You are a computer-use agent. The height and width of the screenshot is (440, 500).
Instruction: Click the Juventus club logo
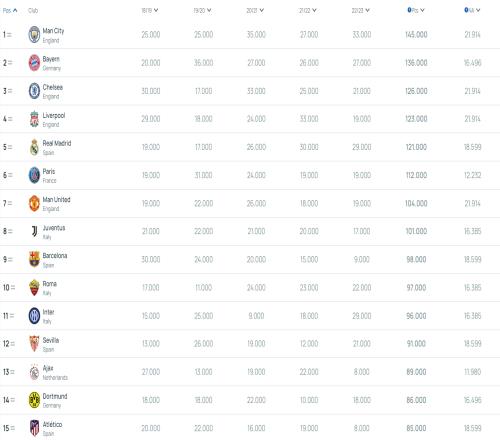click(x=34, y=231)
